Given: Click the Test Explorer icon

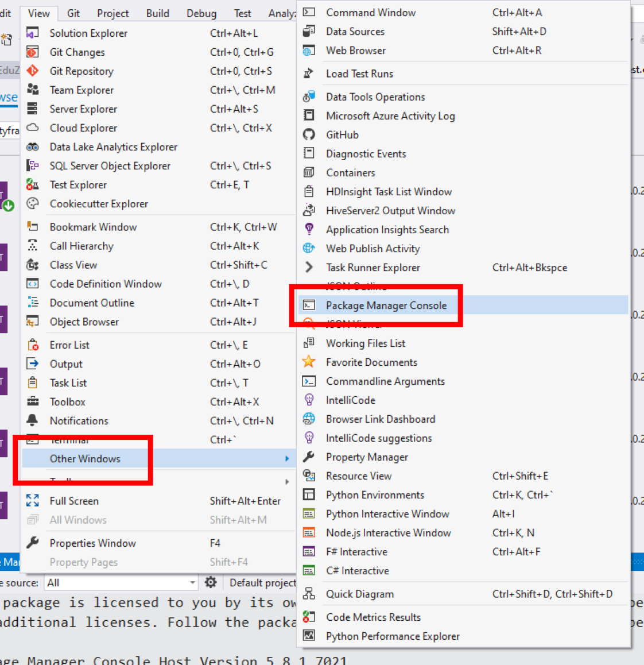Looking at the screenshot, I should point(33,185).
